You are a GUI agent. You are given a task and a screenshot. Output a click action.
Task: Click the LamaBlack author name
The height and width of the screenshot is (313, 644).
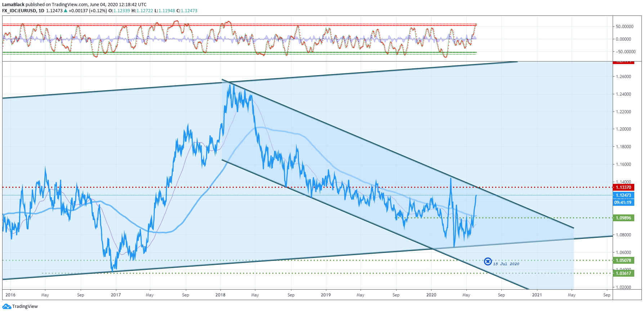13,5
